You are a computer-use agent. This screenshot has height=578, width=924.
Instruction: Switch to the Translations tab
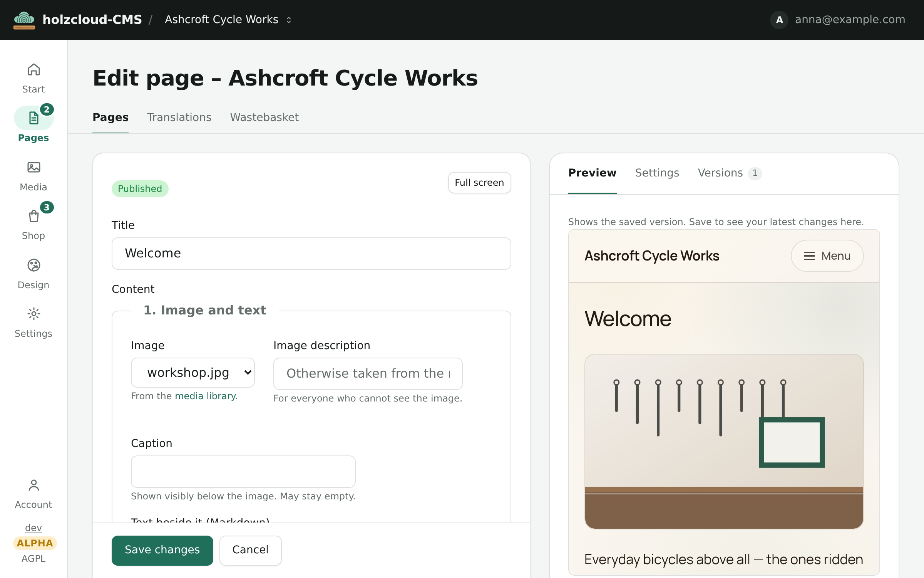click(x=179, y=118)
